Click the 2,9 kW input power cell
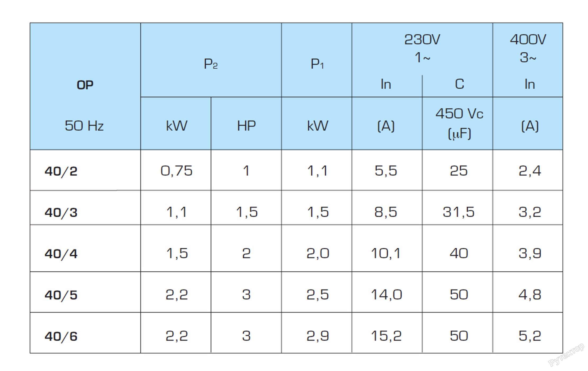588x371 pixels. (x=317, y=336)
